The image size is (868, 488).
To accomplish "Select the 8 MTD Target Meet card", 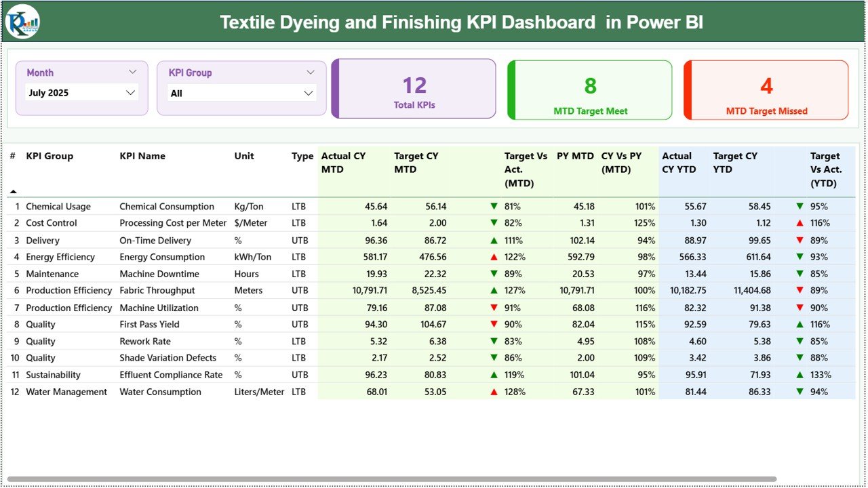I will point(589,89).
